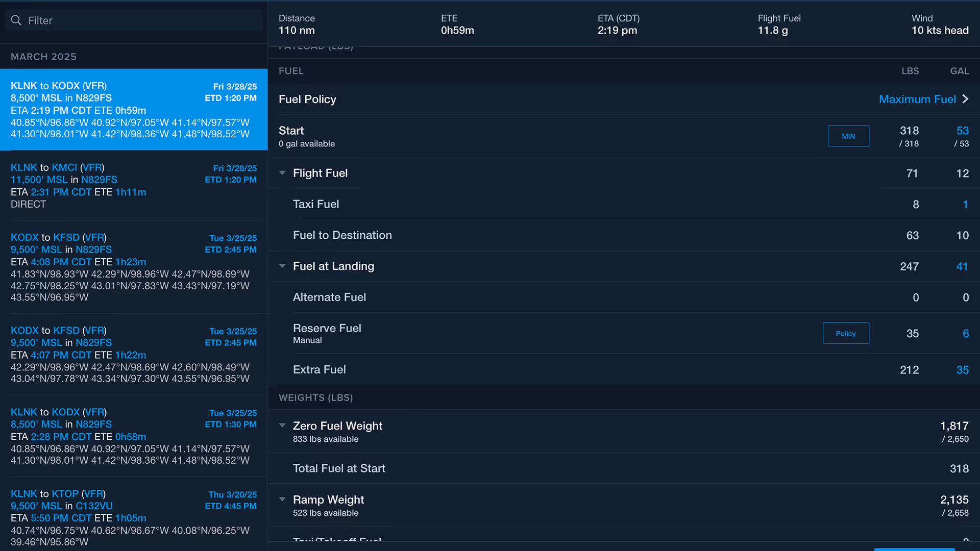Click the WEIGHTS (LBS) section header

click(315, 397)
